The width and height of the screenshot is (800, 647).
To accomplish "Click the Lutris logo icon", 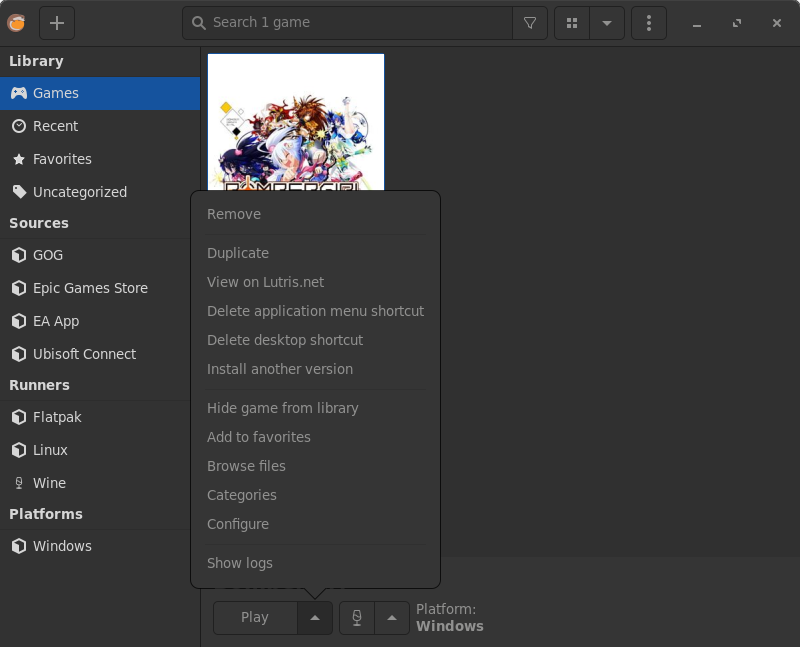I will [16, 22].
